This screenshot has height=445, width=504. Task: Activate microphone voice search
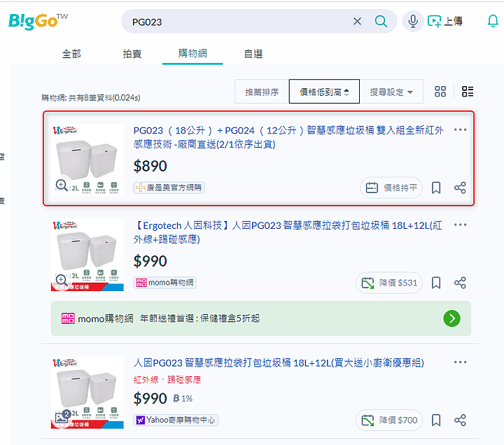[x=413, y=21]
